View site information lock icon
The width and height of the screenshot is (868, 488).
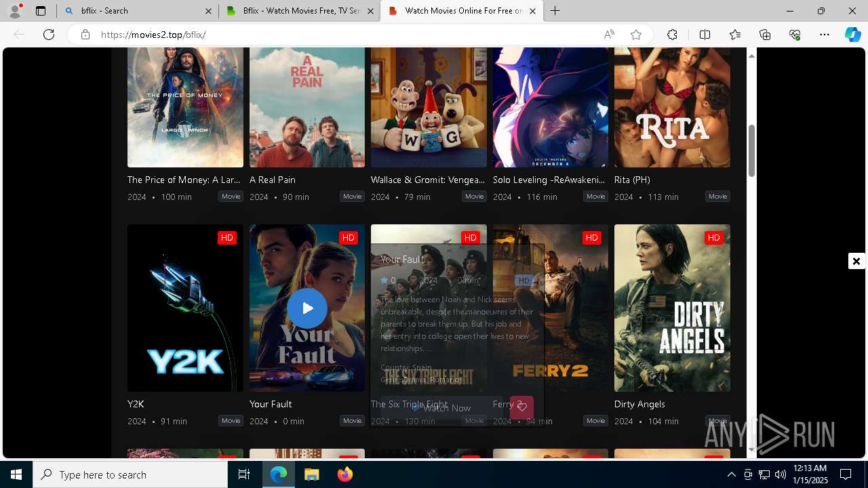85,35
